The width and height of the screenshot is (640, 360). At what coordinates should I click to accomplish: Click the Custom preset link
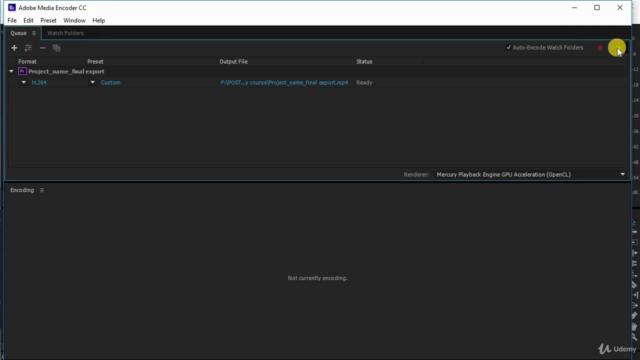tap(110, 82)
